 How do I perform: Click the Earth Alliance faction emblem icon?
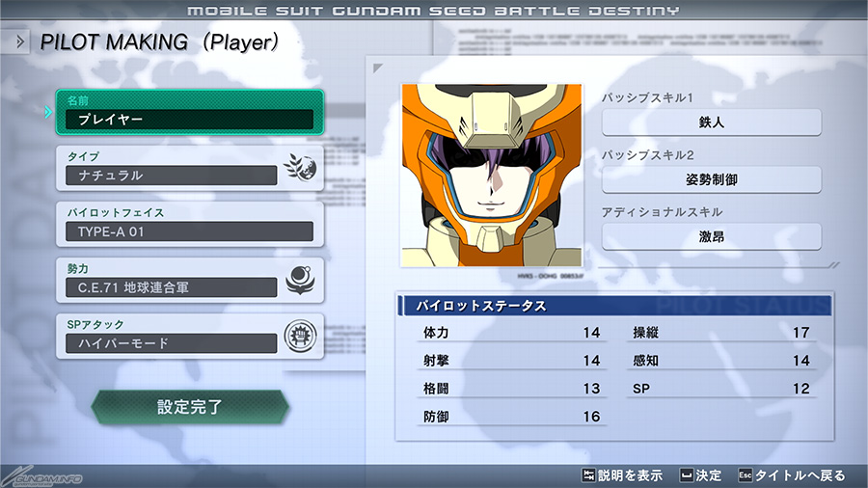pyautogui.click(x=300, y=280)
